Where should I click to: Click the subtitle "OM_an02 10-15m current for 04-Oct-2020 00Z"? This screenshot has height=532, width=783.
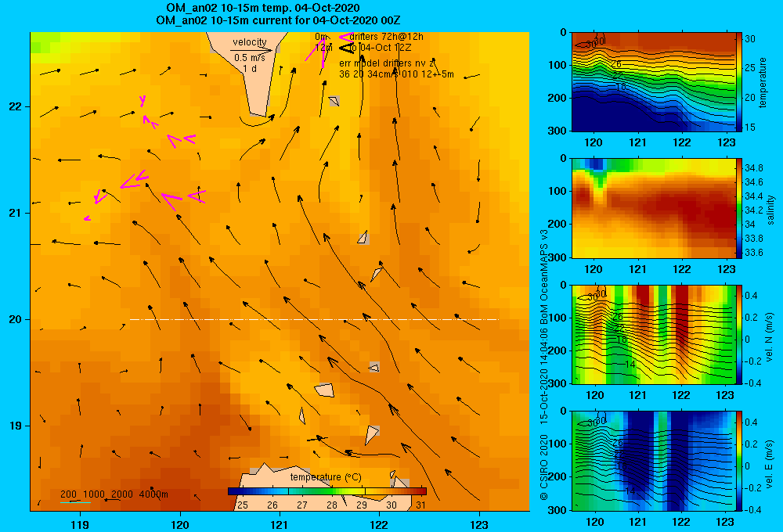click(x=278, y=20)
